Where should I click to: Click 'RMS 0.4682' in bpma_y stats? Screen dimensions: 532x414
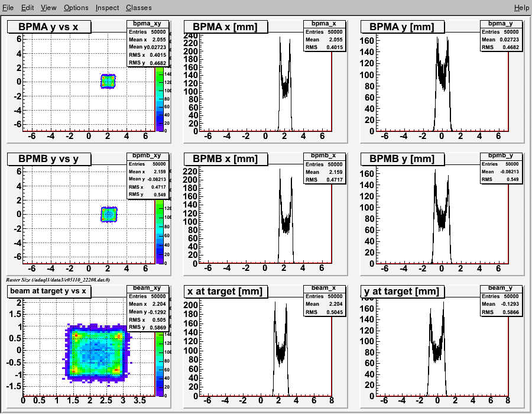pos(501,47)
